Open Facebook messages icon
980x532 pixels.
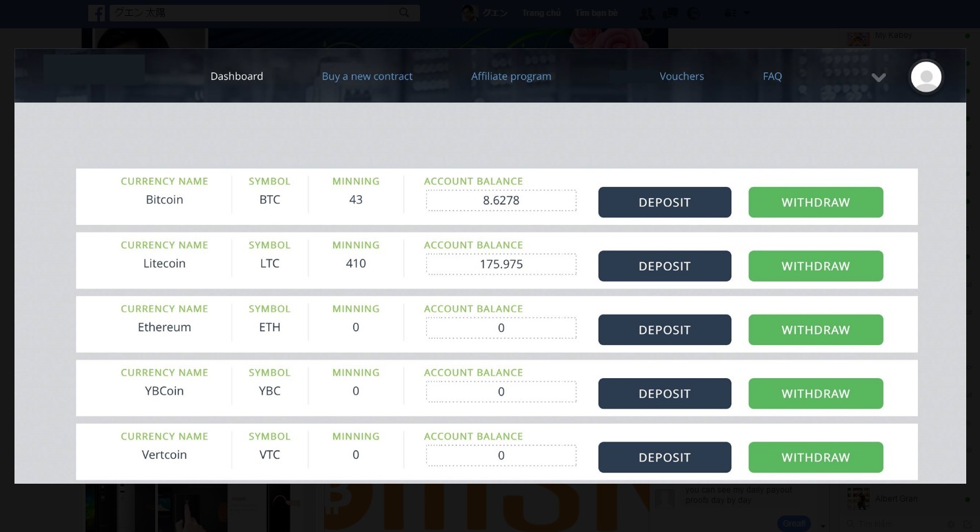(670, 13)
